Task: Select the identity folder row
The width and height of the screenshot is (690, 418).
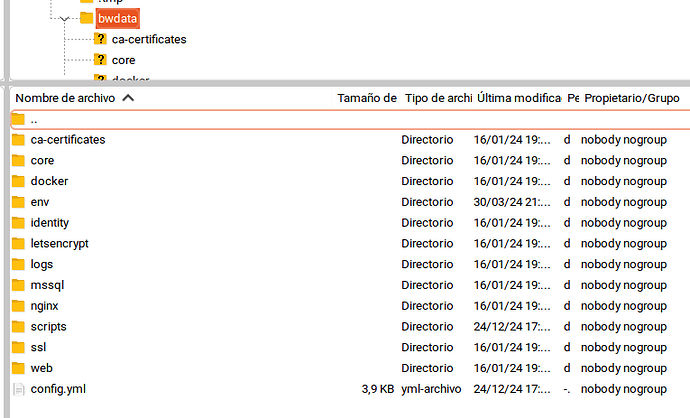Action: (350, 223)
